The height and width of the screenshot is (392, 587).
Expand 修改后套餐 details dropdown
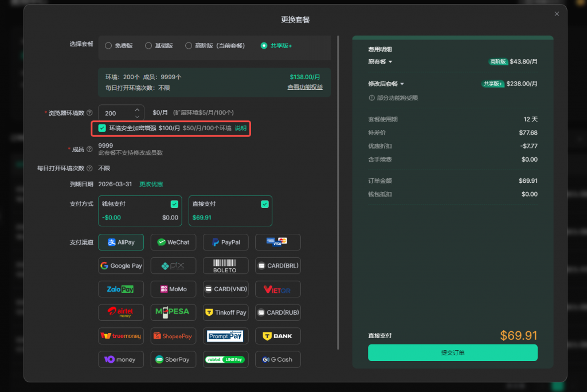coord(386,84)
